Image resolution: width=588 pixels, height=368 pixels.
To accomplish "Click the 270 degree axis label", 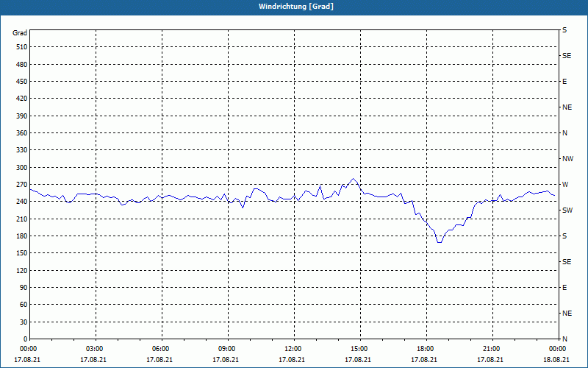I will pos(22,185).
